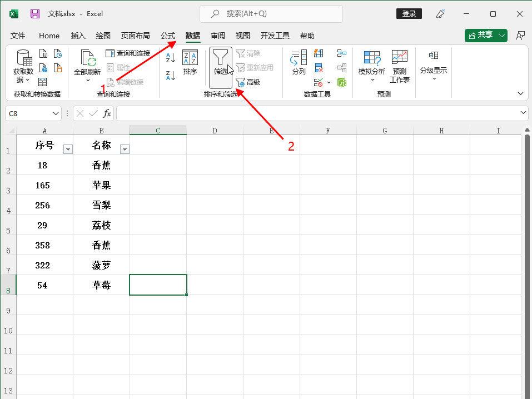Open the 排序 (Sort) dialog
This screenshot has height=399, width=532.
tap(190, 62)
